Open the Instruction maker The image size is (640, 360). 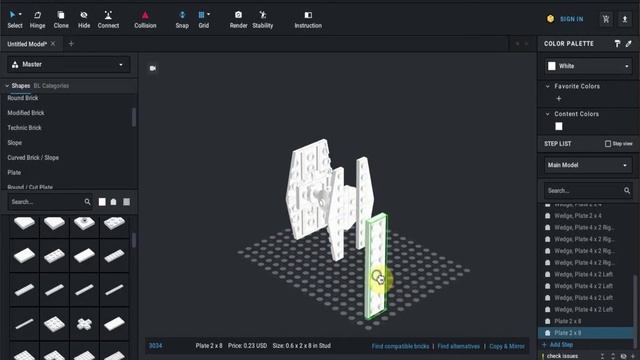click(x=308, y=19)
